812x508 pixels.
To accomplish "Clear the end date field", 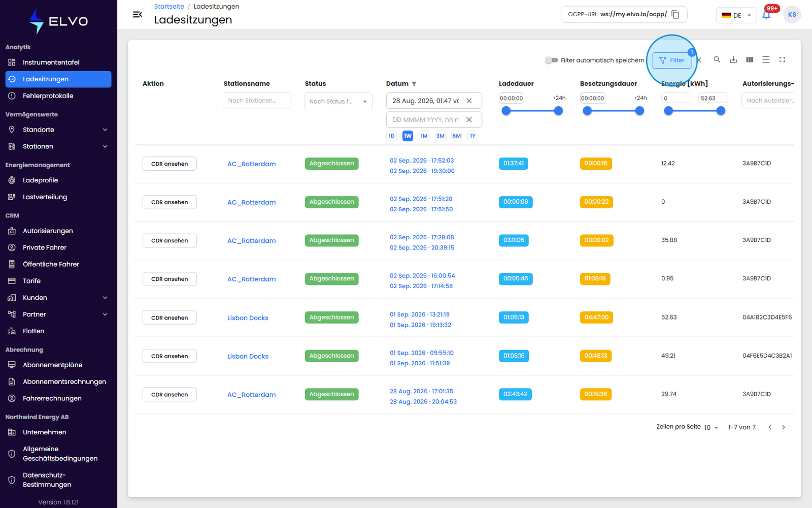I will tap(469, 120).
